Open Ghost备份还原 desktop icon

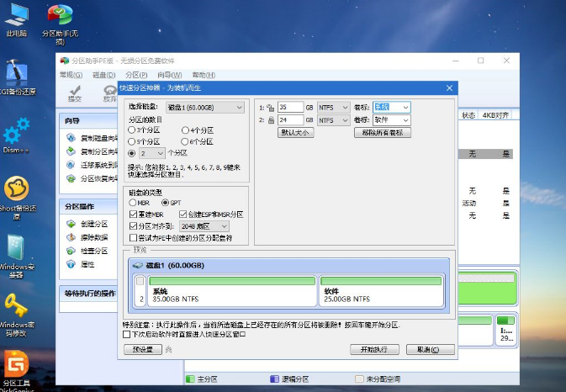17,191
